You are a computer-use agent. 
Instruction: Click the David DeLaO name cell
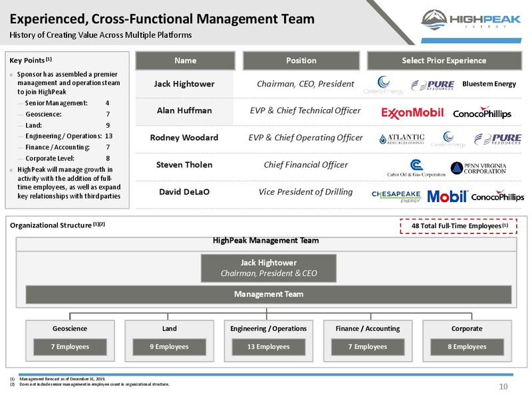point(184,192)
